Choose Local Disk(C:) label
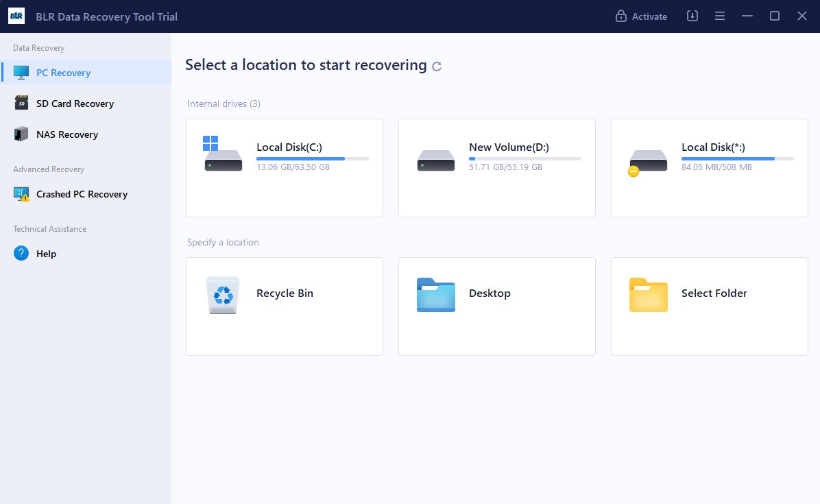The width and height of the screenshot is (820, 504). pyautogui.click(x=289, y=147)
